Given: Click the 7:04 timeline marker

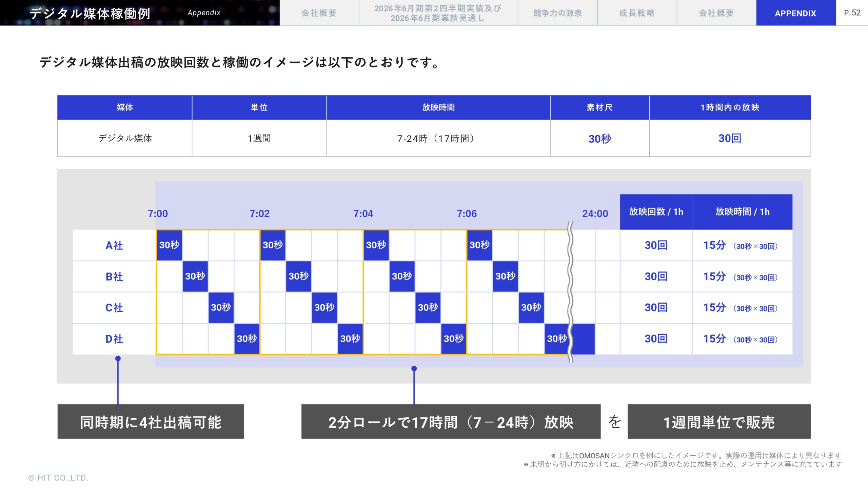Looking at the screenshot, I should (363, 214).
